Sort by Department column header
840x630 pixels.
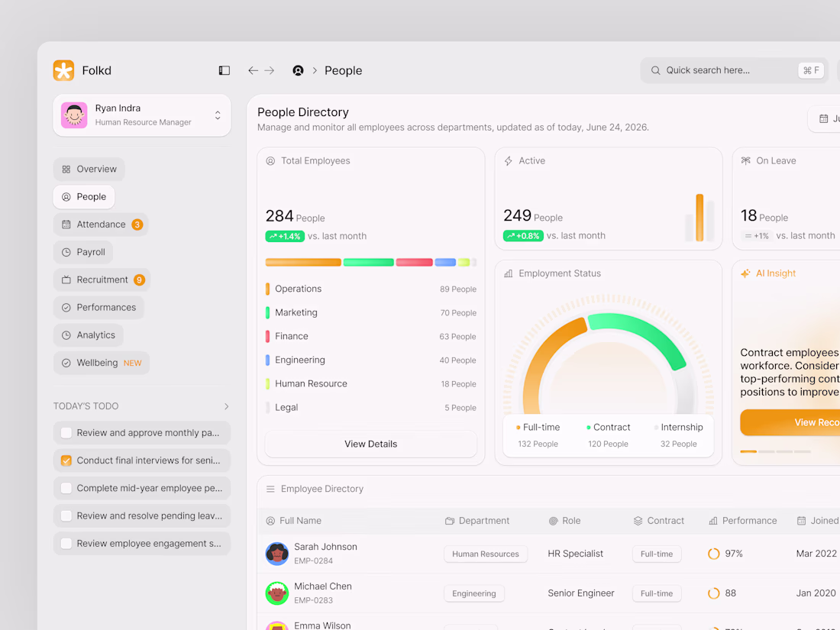477,521
